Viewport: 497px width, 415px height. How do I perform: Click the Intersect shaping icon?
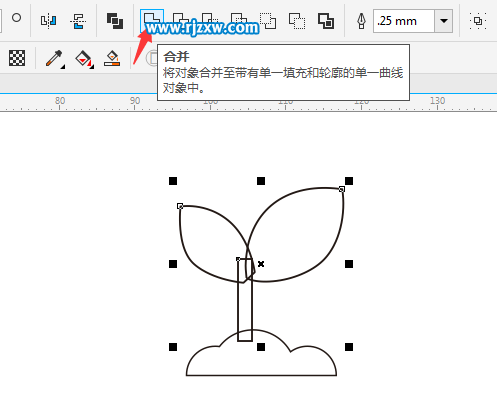click(x=210, y=21)
